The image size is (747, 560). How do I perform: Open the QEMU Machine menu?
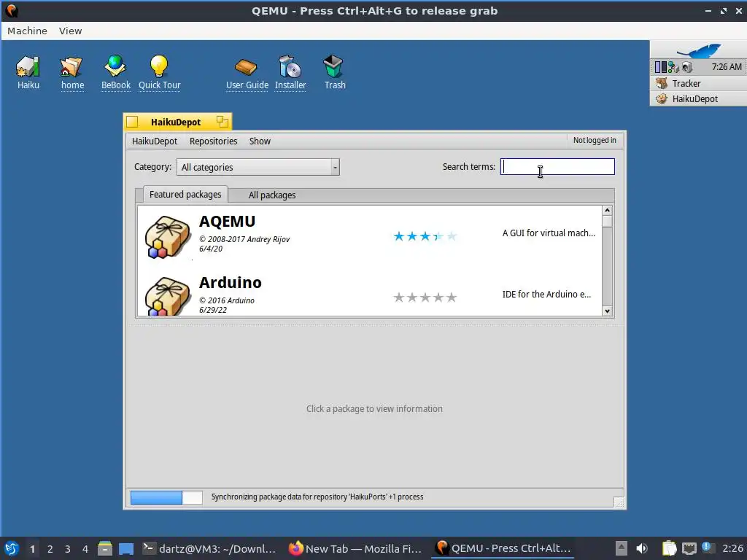pos(27,31)
